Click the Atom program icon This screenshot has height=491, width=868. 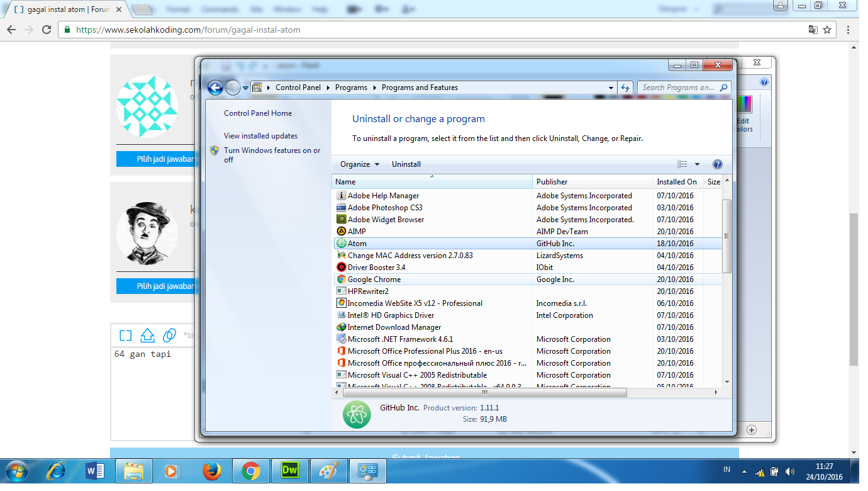pos(342,243)
